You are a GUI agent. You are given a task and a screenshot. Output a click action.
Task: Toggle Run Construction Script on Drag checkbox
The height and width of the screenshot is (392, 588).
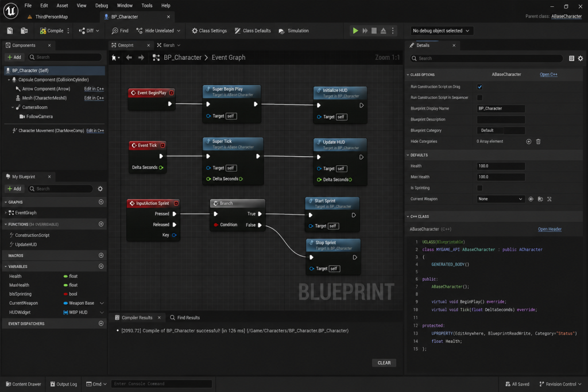pos(479,87)
